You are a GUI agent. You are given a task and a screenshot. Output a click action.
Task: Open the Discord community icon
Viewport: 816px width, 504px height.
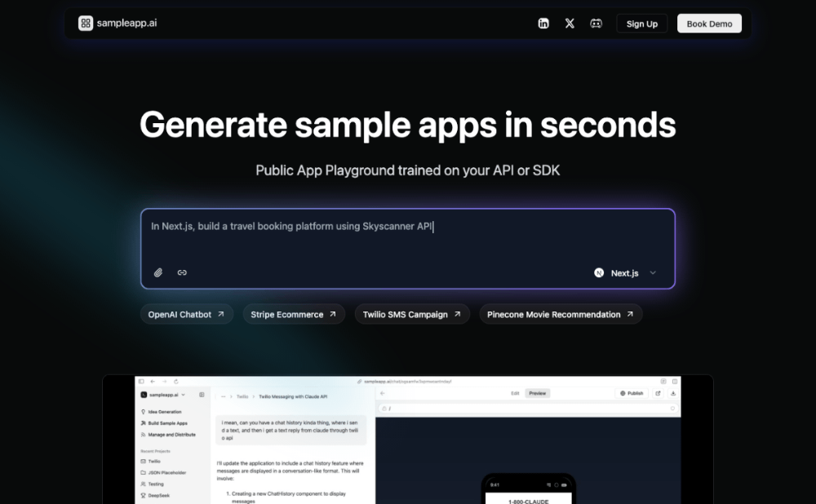click(596, 24)
